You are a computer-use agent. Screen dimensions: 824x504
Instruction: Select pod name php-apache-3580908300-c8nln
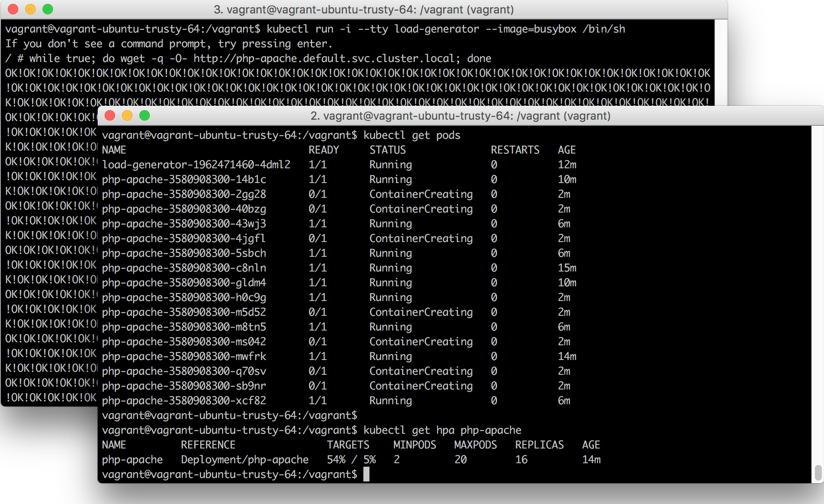pyautogui.click(x=184, y=268)
